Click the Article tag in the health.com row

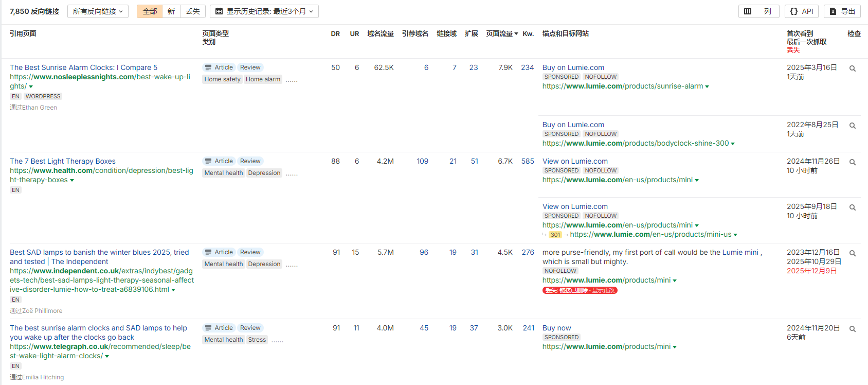coord(219,161)
